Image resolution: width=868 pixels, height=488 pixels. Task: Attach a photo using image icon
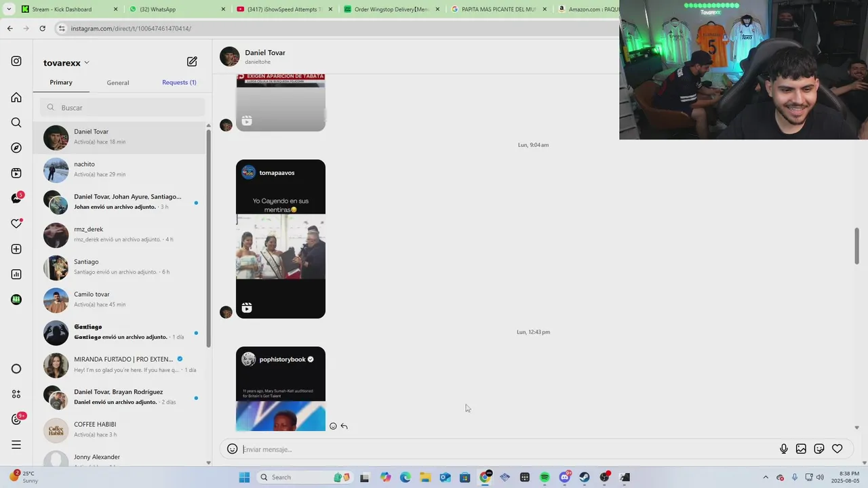click(801, 449)
